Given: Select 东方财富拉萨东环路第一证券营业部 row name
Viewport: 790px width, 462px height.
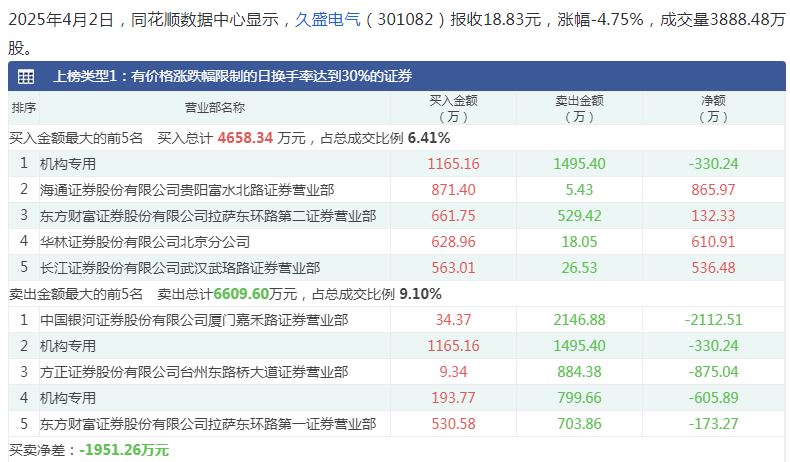Looking at the screenshot, I should pyautogui.click(x=208, y=424).
